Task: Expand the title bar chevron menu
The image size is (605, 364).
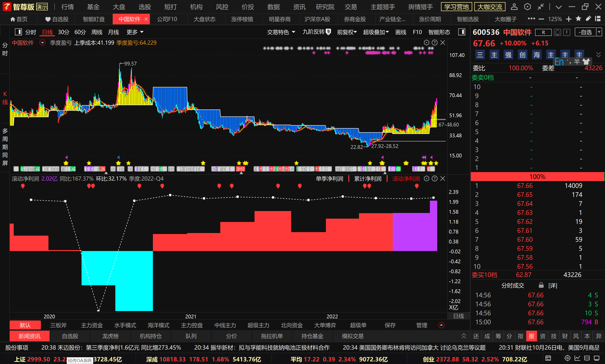Action: coord(559,7)
